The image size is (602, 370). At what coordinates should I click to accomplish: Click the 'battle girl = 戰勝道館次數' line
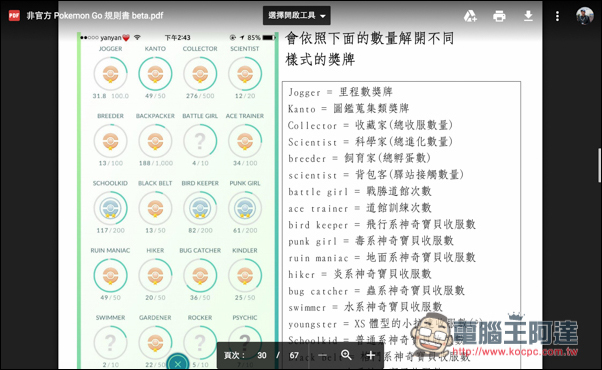click(x=360, y=191)
